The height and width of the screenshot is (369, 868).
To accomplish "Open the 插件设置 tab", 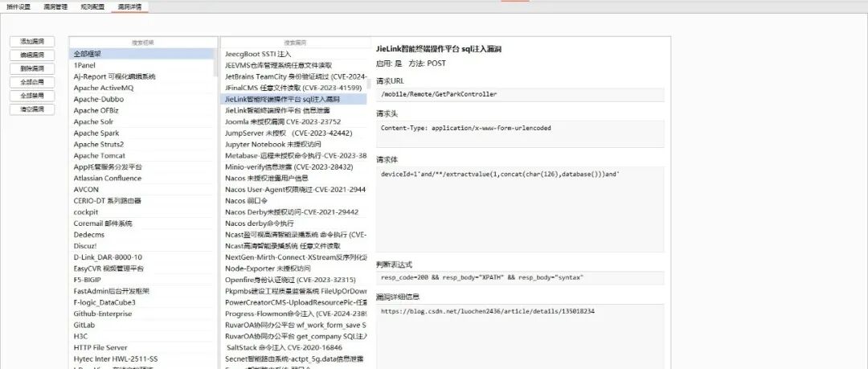I will 18,7.
